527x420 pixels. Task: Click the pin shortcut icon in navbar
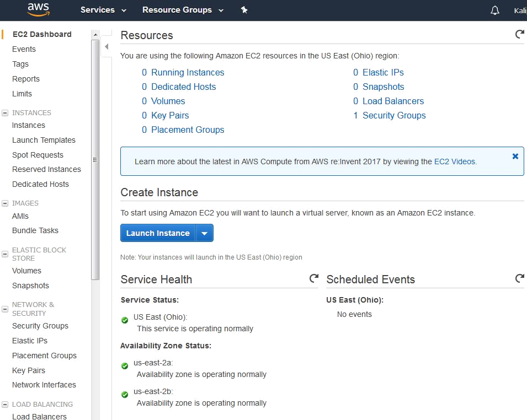tap(244, 10)
